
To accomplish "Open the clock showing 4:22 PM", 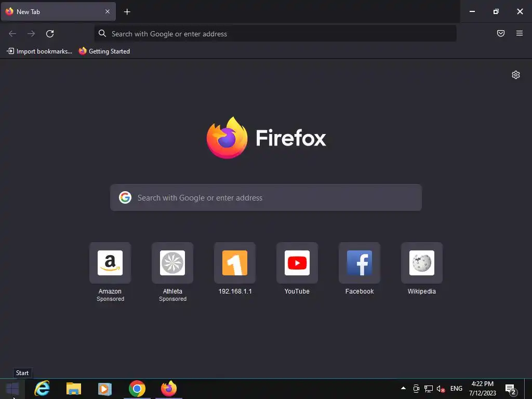I will pyautogui.click(x=483, y=389).
